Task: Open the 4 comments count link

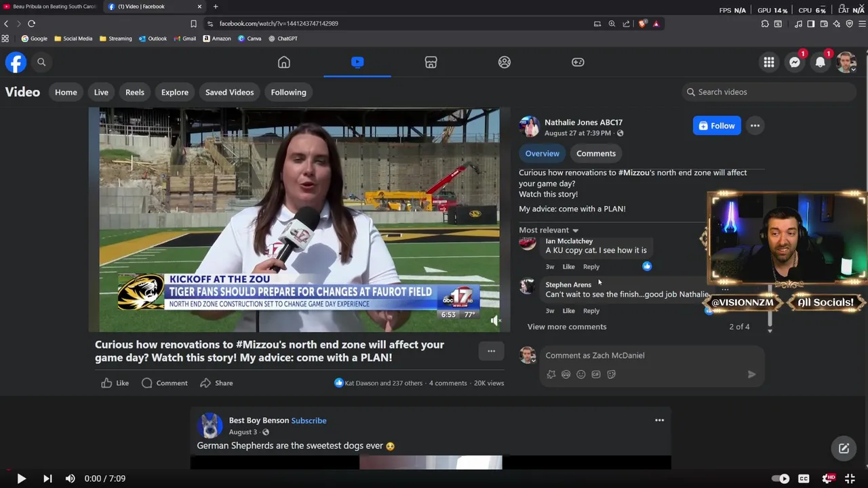Action: tap(448, 384)
